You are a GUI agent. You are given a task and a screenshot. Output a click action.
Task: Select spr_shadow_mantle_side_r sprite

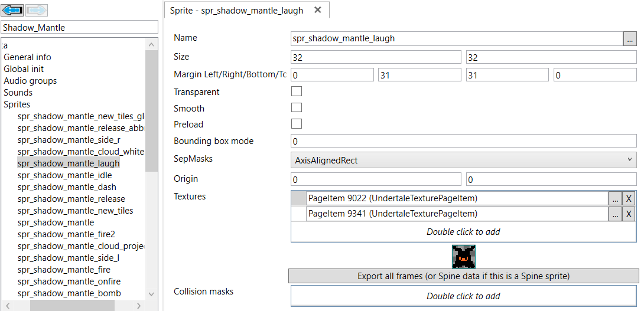(x=69, y=140)
